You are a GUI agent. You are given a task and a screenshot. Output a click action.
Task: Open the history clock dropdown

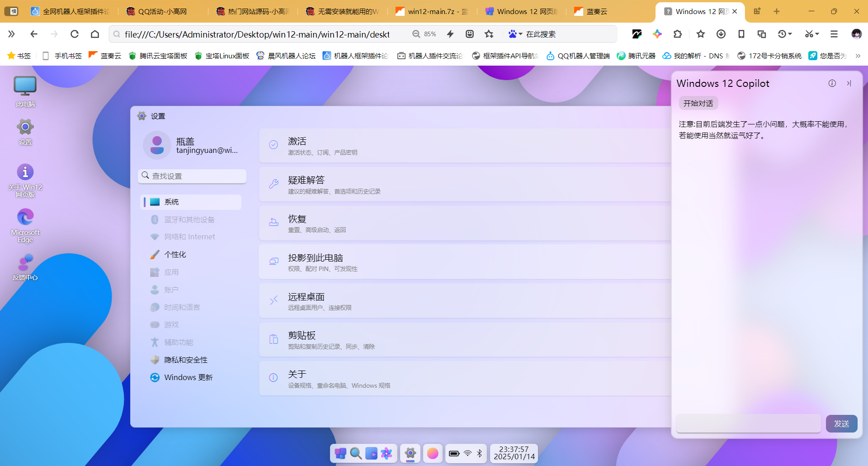point(785,34)
